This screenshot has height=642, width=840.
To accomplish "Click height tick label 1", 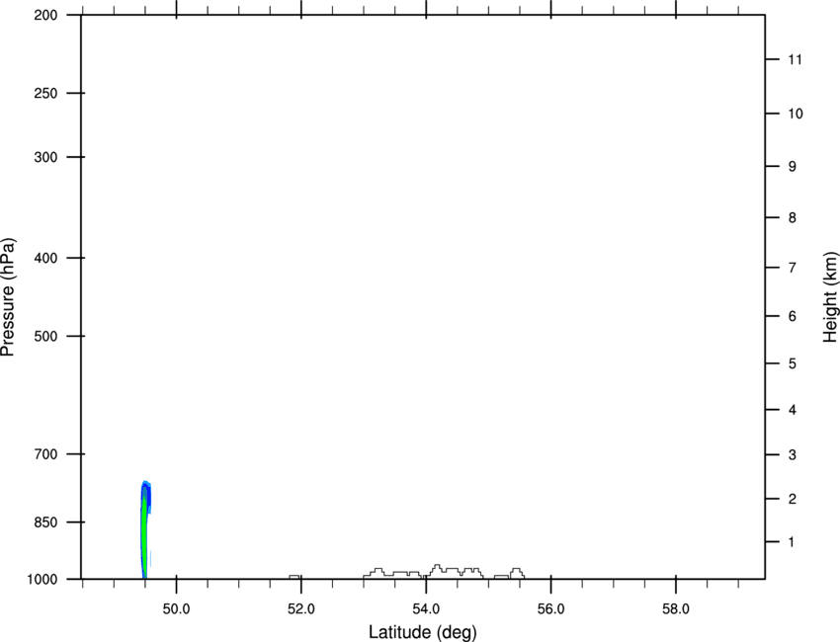I will click(792, 542).
